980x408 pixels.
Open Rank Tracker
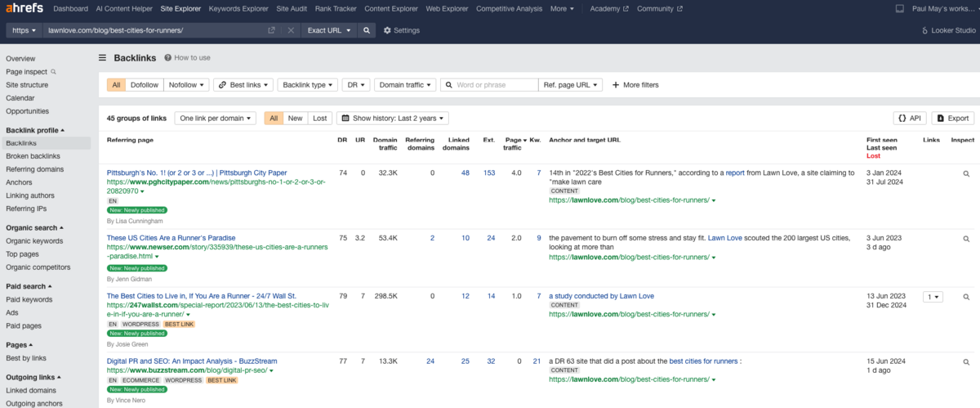pos(336,9)
